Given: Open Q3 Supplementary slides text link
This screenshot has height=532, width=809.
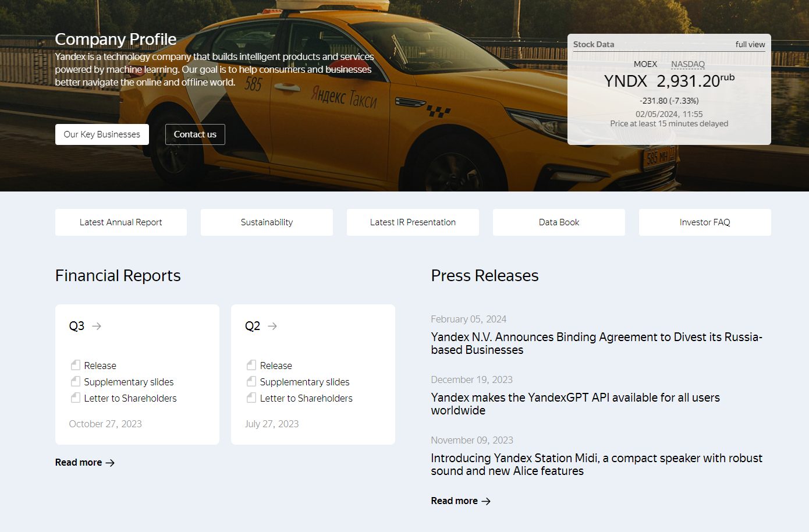Looking at the screenshot, I should pyautogui.click(x=129, y=382).
